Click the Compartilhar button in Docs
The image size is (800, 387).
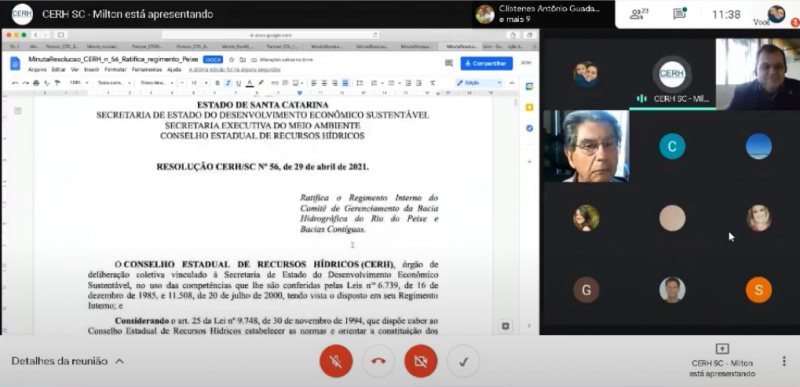486,64
